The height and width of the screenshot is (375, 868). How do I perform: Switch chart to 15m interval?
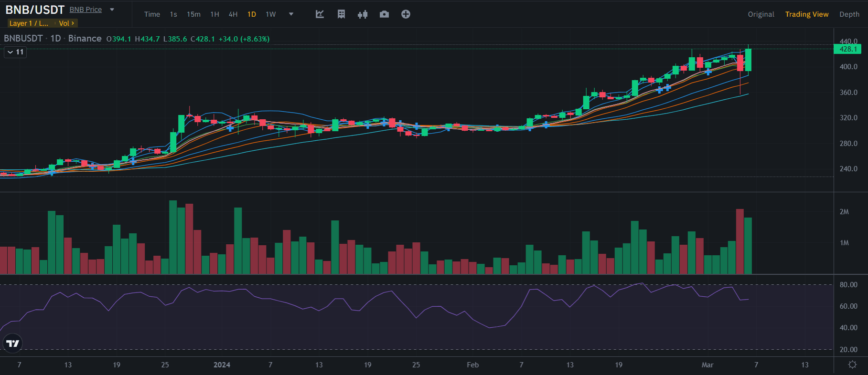coord(193,14)
